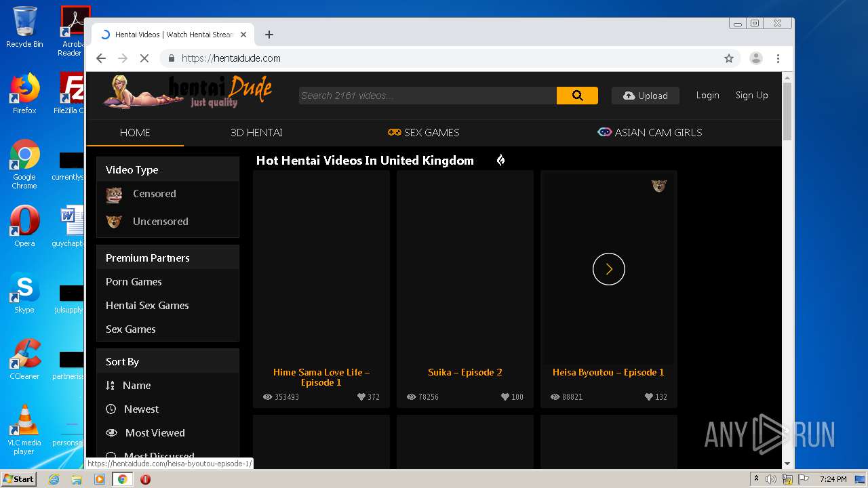Filter by Censored video type
Image resolution: width=868 pixels, height=488 pixels.
(x=154, y=194)
